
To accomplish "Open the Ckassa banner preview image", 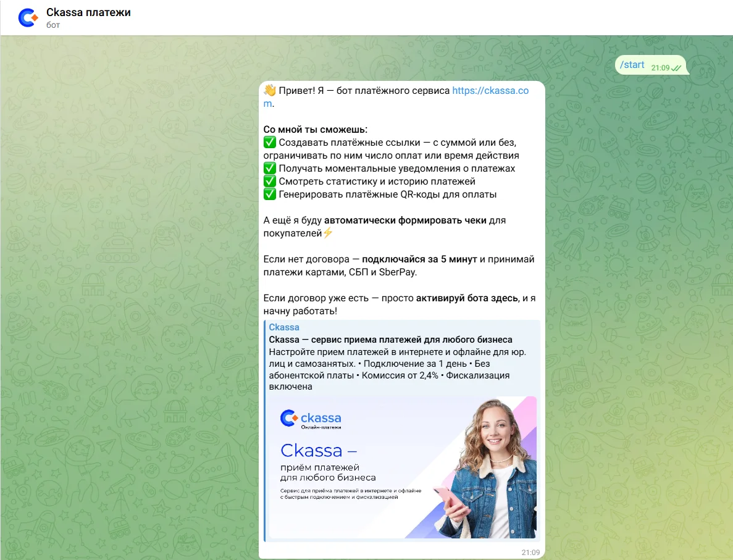I will [403, 467].
